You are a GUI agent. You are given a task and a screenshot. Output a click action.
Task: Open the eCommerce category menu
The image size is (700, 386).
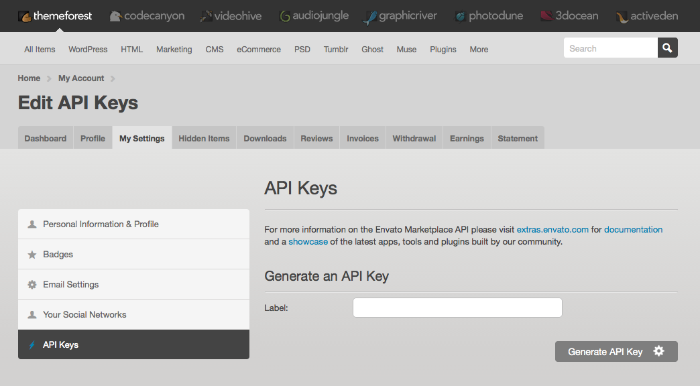pyautogui.click(x=258, y=49)
